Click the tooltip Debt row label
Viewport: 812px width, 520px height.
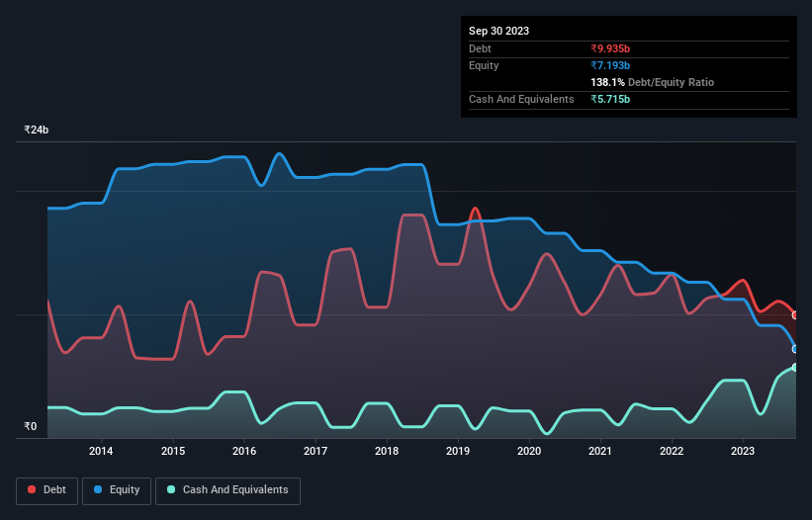pos(480,48)
